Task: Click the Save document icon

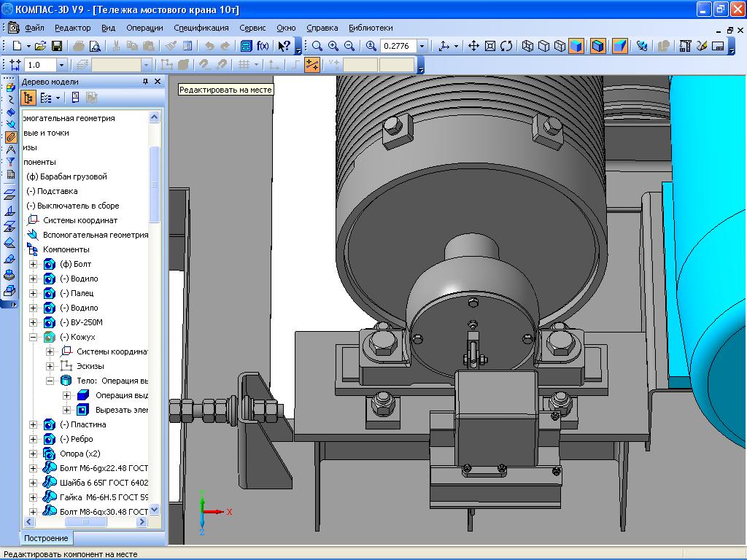Action: pos(57,46)
